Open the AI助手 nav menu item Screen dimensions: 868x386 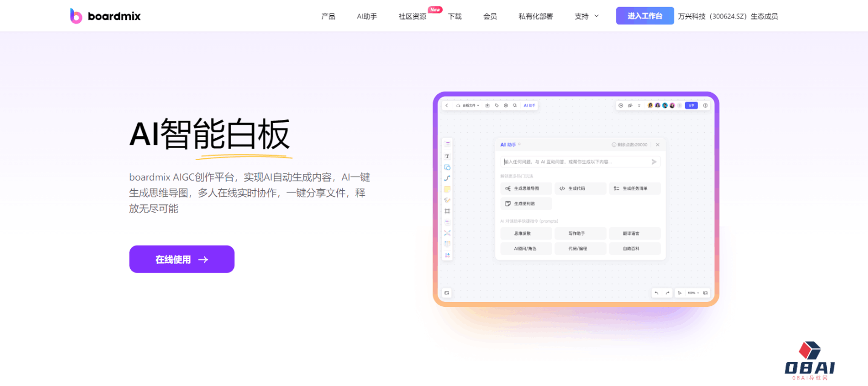pyautogui.click(x=367, y=16)
